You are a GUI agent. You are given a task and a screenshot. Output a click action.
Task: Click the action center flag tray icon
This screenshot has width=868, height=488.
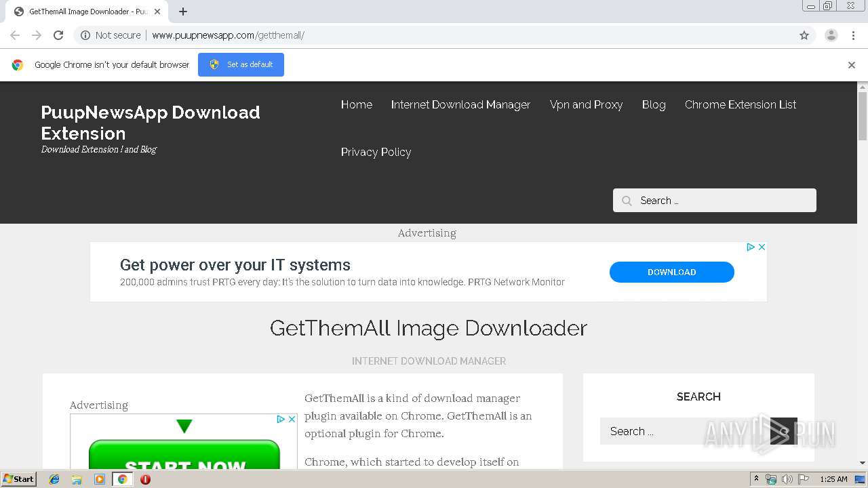[804, 479]
